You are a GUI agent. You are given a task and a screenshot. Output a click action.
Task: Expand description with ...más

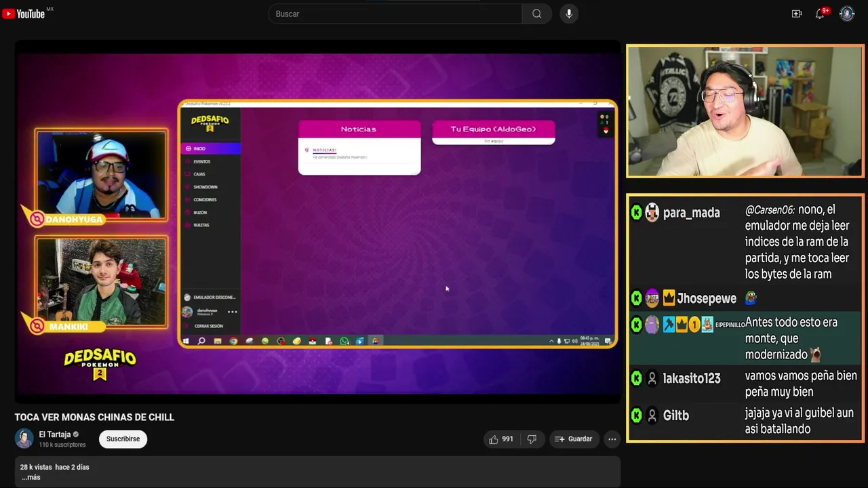click(31, 477)
